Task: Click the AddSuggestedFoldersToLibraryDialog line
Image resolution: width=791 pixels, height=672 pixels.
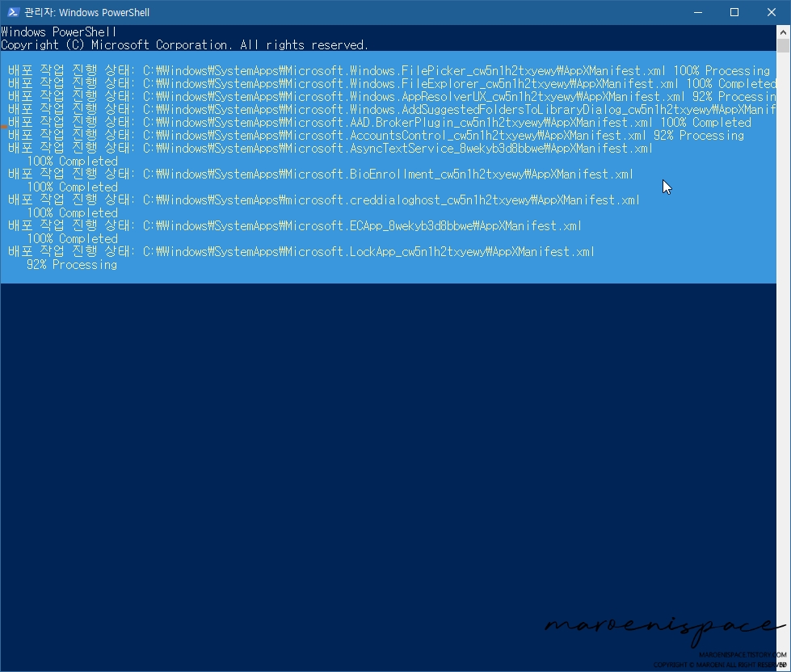Action: pyautogui.click(x=392, y=109)
